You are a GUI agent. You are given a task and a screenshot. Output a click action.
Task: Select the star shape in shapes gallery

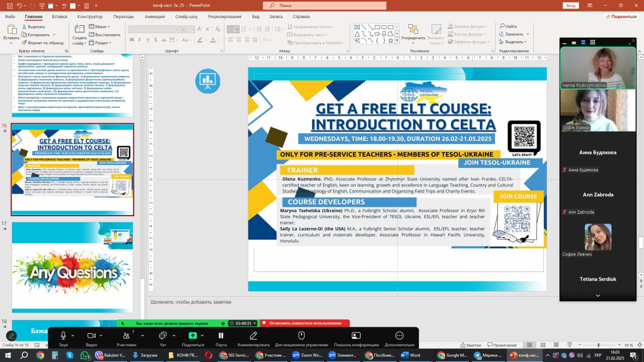390,41
